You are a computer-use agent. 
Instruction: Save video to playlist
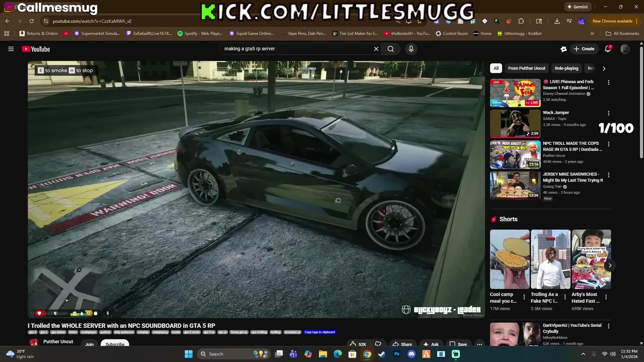pyautogui.click(x=458, y=344)
